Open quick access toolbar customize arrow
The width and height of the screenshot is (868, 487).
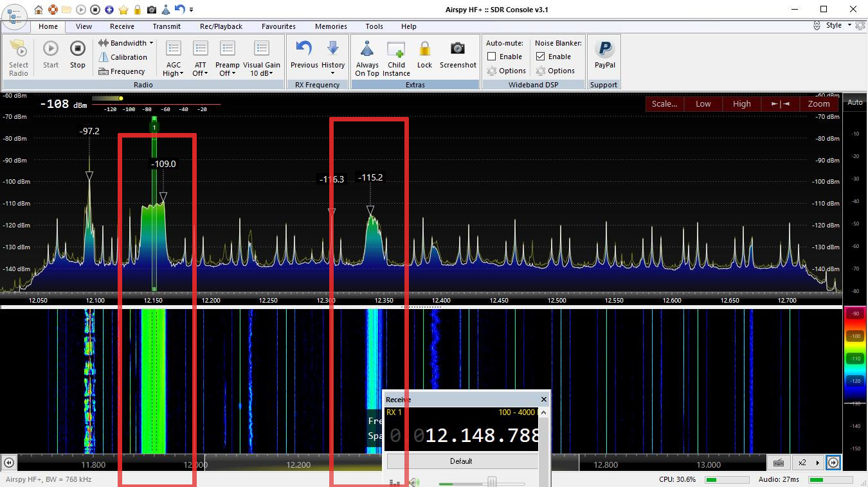tap(192, 10)
